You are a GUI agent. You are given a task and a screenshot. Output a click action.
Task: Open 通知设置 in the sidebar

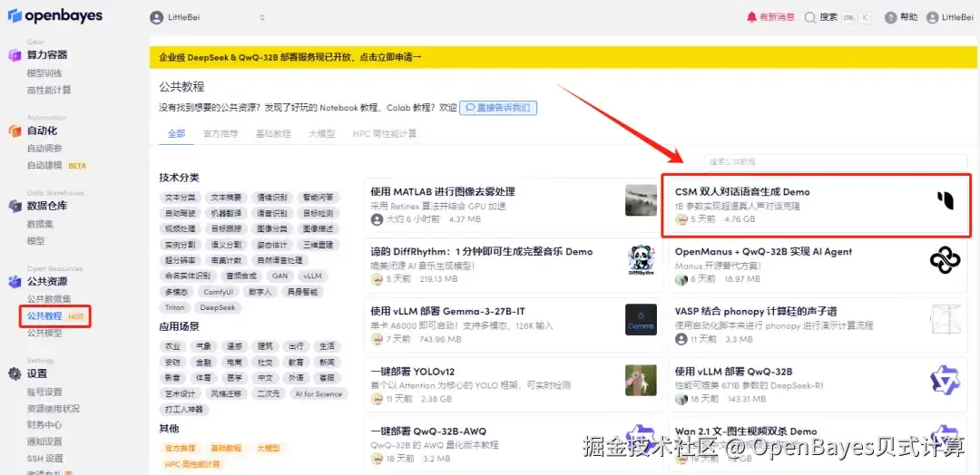coord(44,442)
